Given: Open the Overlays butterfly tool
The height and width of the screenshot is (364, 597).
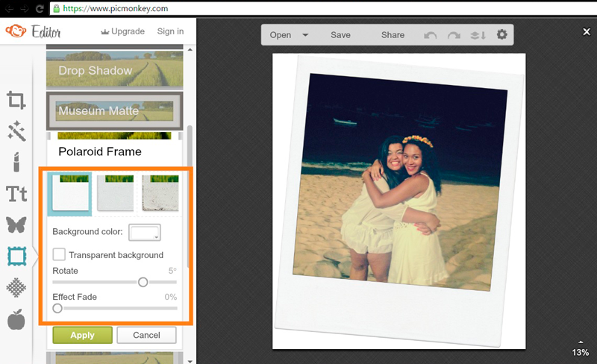Looking at the screenshot, I should coord(16,225).
